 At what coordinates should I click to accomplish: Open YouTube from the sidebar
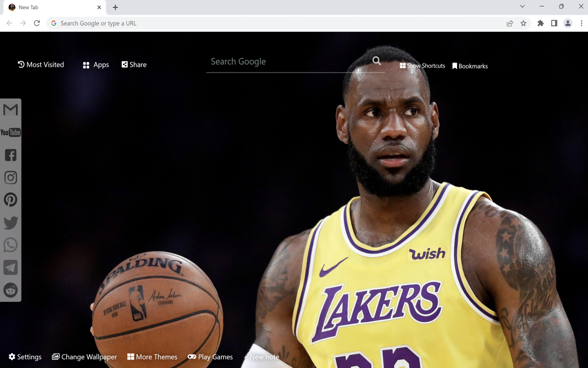(x=11, y=132)
